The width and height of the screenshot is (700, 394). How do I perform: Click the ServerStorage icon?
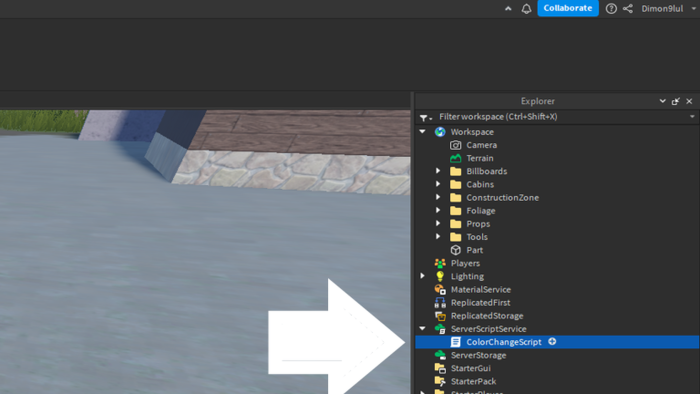point(440,355)
